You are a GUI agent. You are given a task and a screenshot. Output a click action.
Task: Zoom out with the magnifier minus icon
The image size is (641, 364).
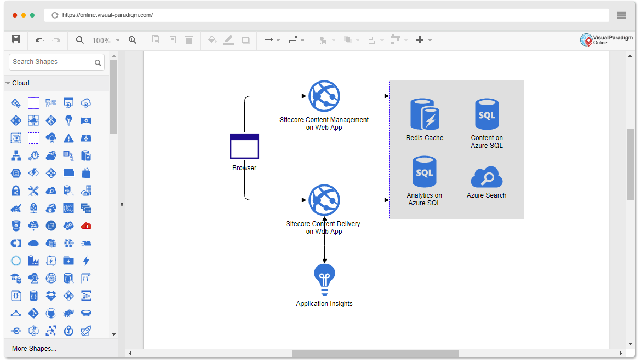[80, 39]
